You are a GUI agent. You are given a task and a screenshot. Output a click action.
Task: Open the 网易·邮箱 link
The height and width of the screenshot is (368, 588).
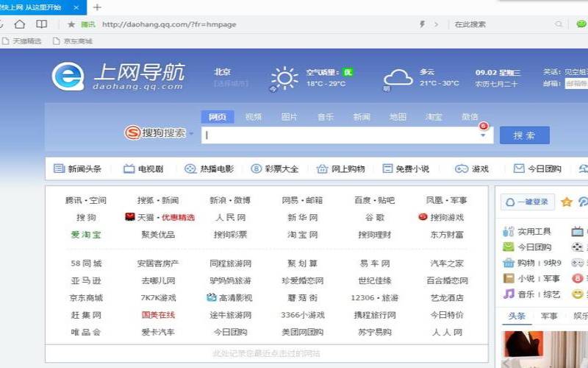tap(302, 200)
